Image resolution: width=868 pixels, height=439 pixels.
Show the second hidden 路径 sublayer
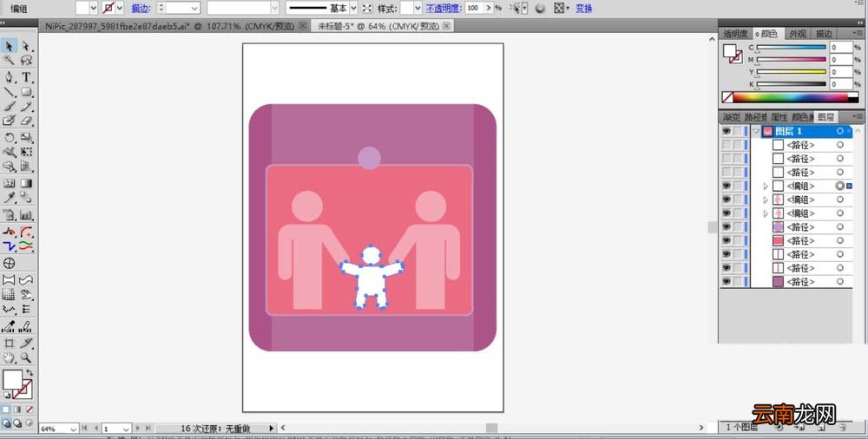(x=726, y=158)
